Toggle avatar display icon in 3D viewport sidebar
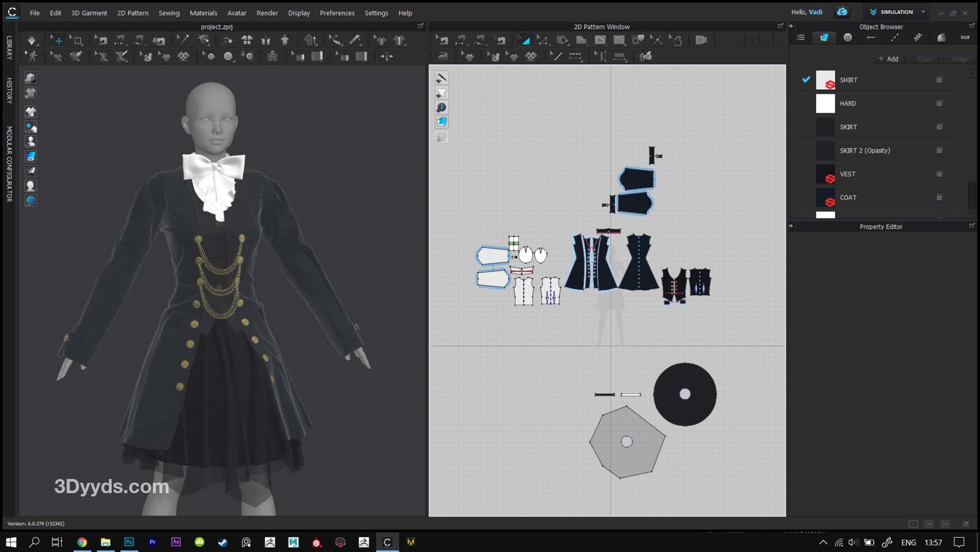 click(x=30, y=142)
